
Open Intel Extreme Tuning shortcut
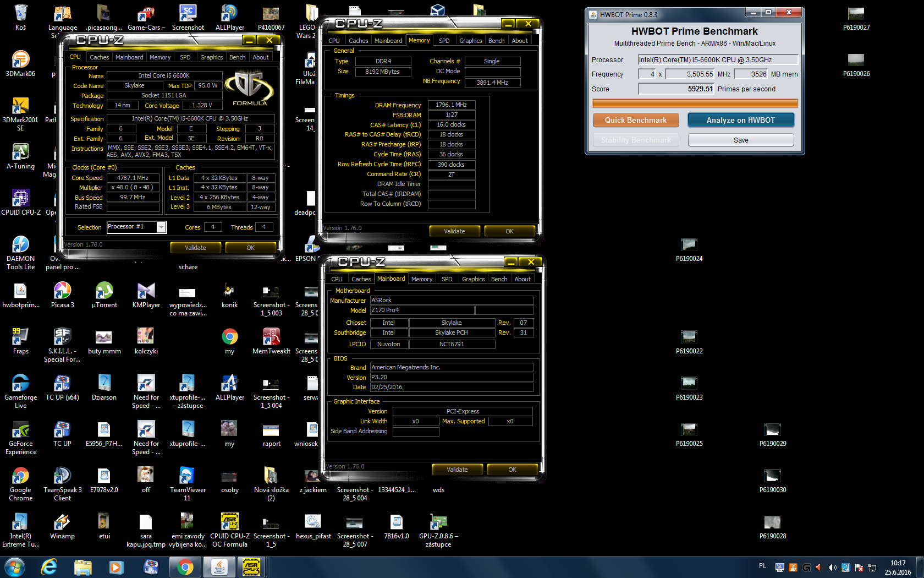20,530
